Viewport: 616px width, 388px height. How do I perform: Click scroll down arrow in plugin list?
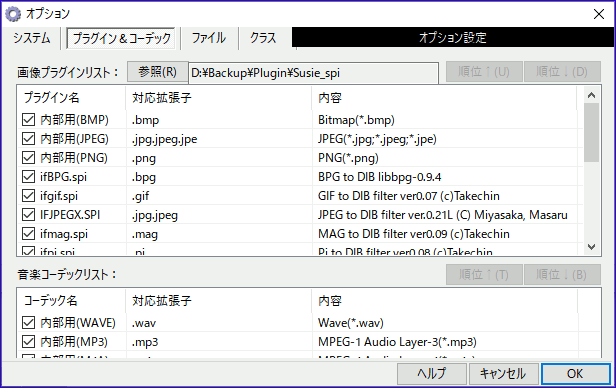coord(591,247)
